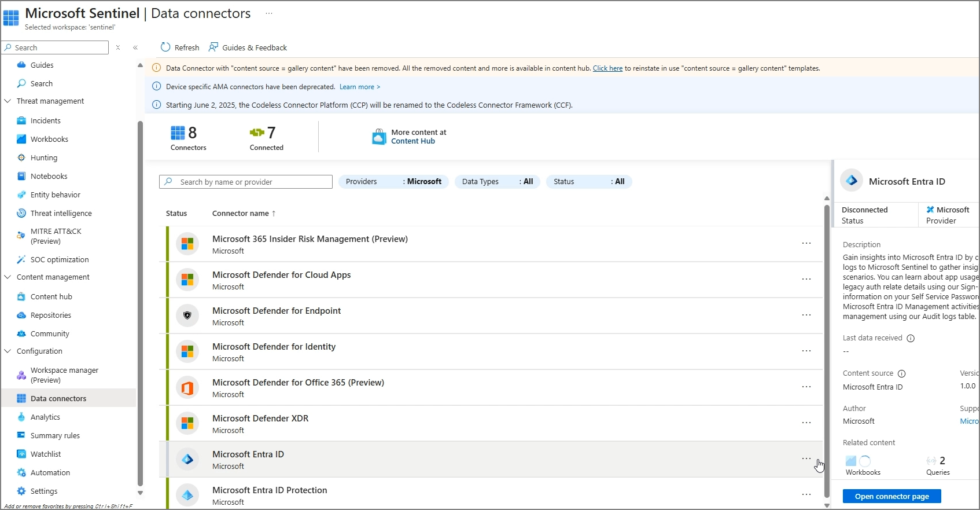Open Analytics in the sidebar
This screenshot has width=980, height=510.
45,417
